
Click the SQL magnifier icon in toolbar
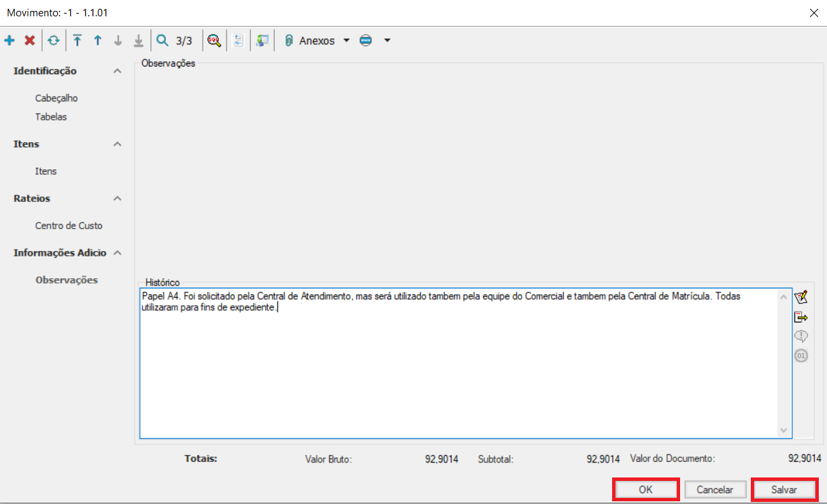(x=214, y=41)
